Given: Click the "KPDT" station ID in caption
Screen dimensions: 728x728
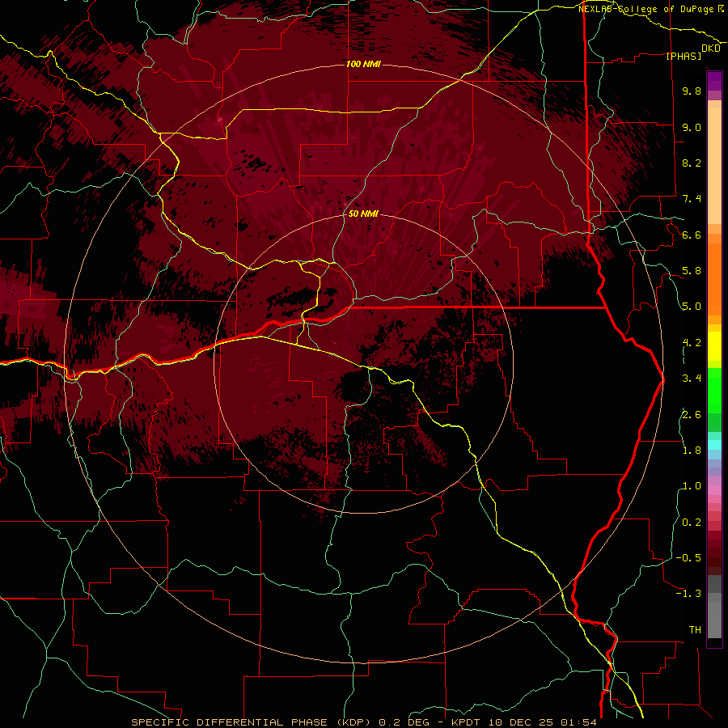Looking at the screenshot, I should [467, 722].
